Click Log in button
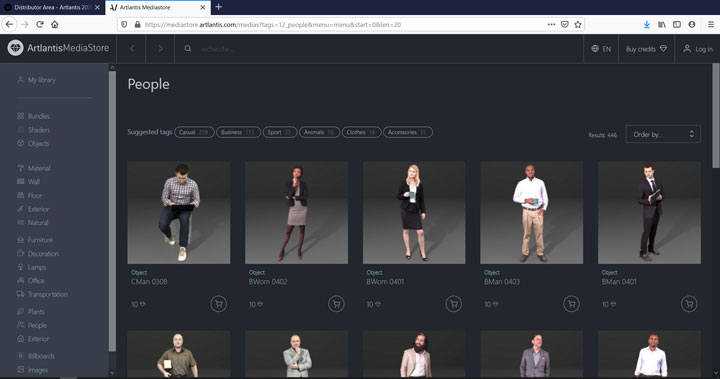 tap(698, 49)
